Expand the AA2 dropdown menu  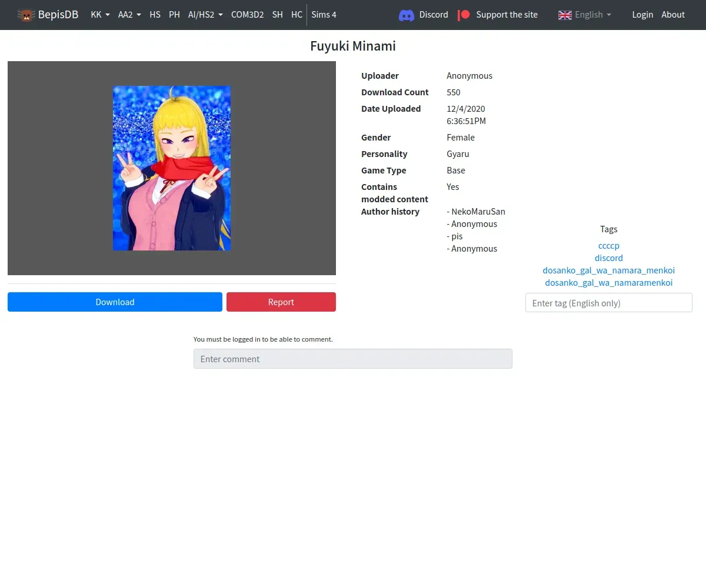[129, 15]
